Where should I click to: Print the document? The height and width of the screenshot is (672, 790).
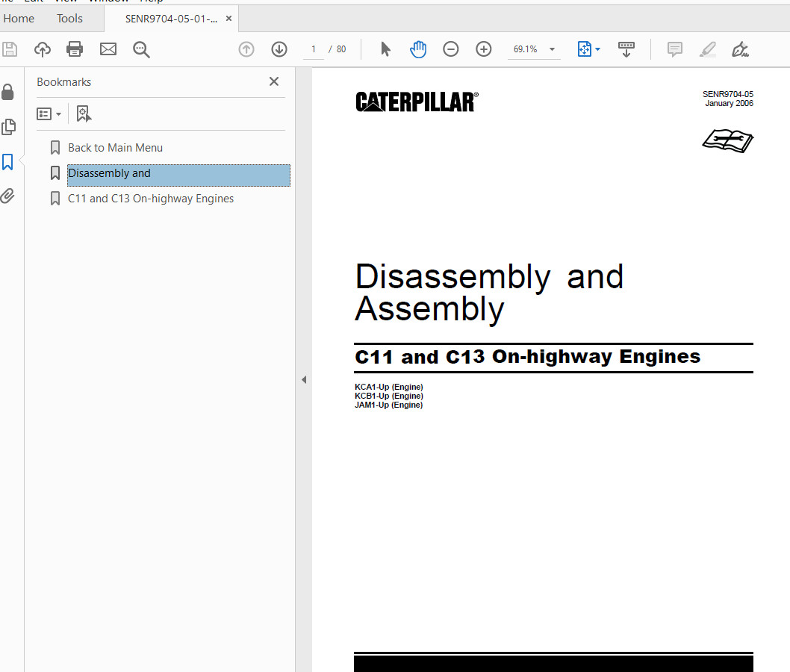(75, 49)
